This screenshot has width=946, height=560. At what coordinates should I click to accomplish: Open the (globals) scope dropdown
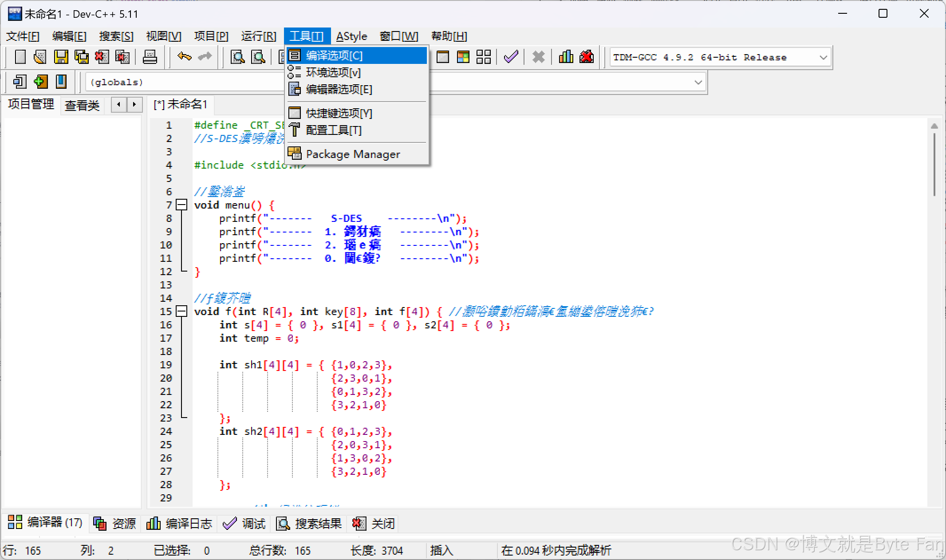click(x=698, y=83)
